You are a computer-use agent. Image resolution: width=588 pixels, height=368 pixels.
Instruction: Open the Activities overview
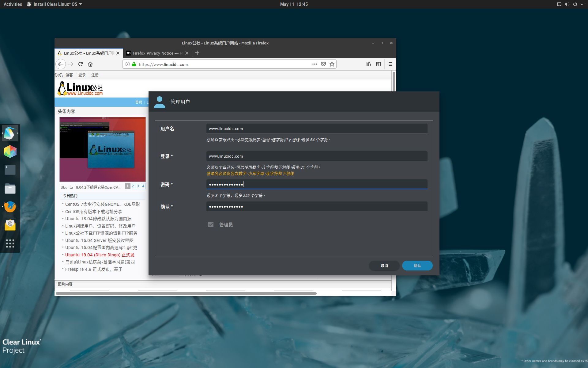point(13,4)
